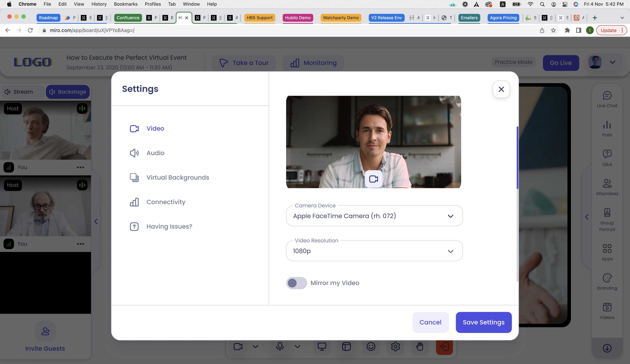The height and width of the screenshot is (364, 630).
Task: Open the Confluence browser tab
Action: [128, 18]
